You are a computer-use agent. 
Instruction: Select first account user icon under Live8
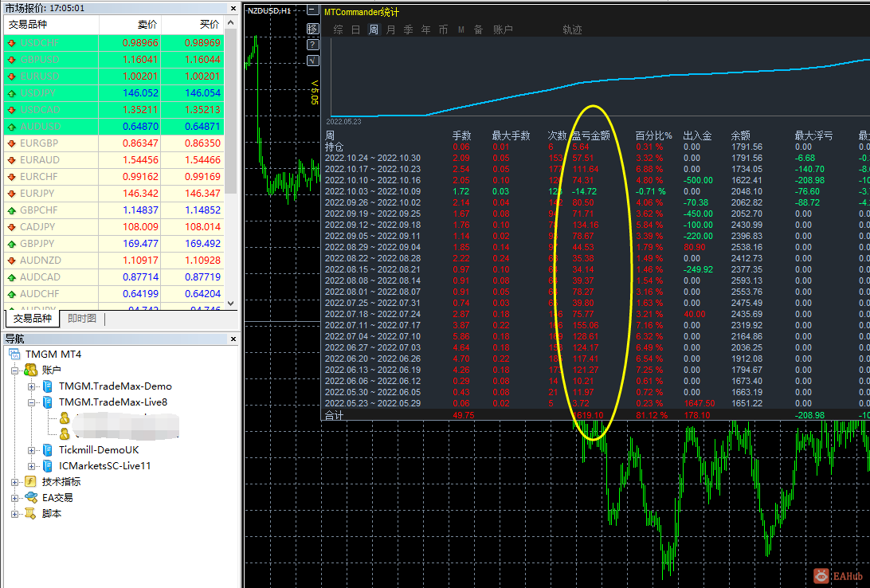[65, 417]
